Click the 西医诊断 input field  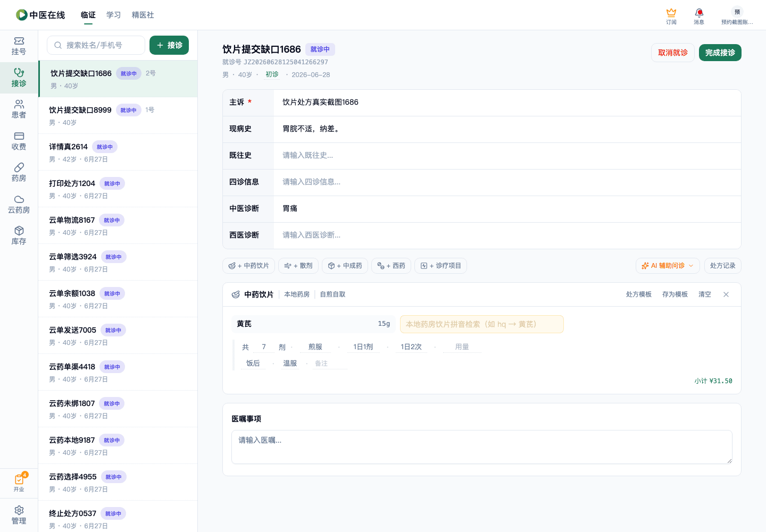[x=507, y=235]
